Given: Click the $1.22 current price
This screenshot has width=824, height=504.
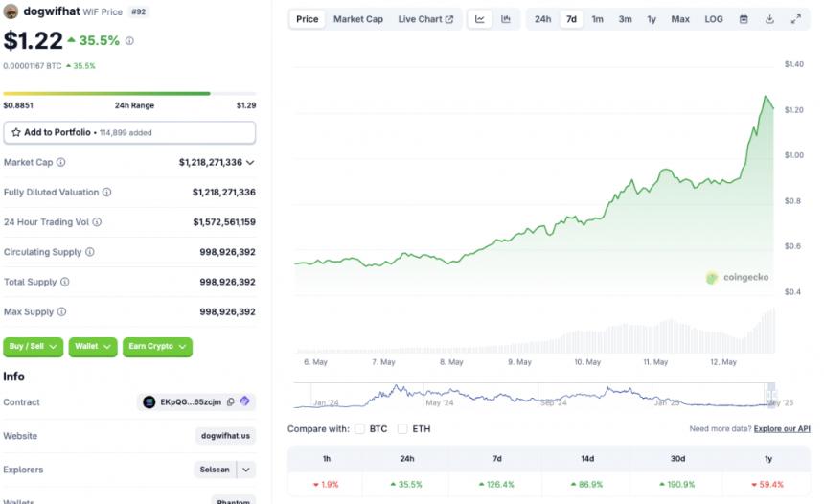Looking at the screenshot, I should [x=33, y=40].
